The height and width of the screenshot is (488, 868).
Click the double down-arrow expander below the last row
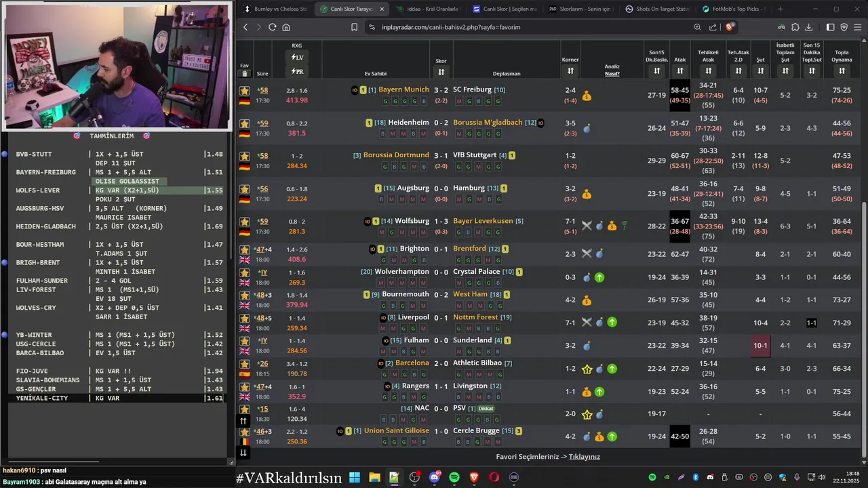(243, 453)
